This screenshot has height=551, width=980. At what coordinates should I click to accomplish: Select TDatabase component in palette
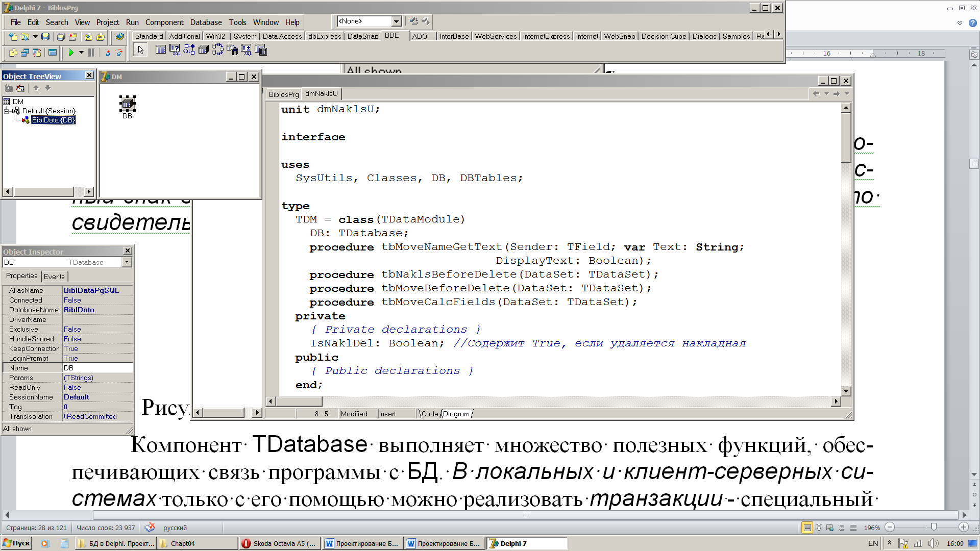pos(203,49)
